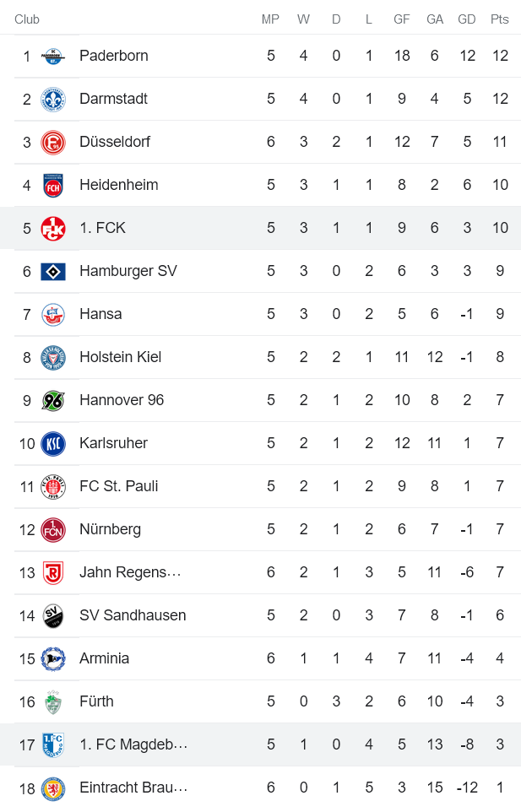Image resolution: width=521 pixels, height=812 pixels.
Task: Click the Arminia club crest
Action: click(x=52, y=658)
